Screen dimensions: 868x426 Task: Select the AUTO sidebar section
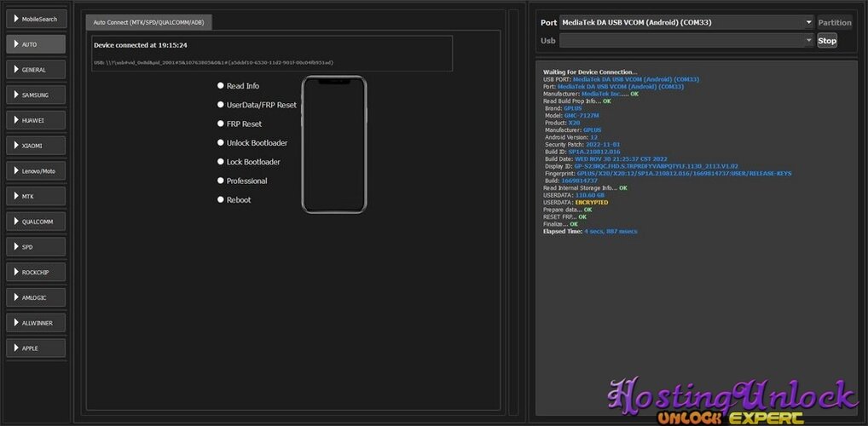(36, 44)
